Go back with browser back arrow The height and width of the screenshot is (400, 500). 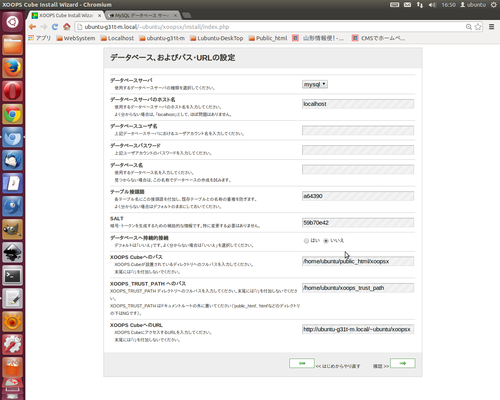32,27
